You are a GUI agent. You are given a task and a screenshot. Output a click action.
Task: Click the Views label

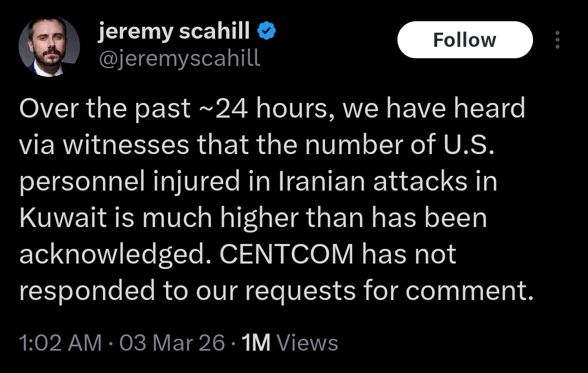coord(307,343)
